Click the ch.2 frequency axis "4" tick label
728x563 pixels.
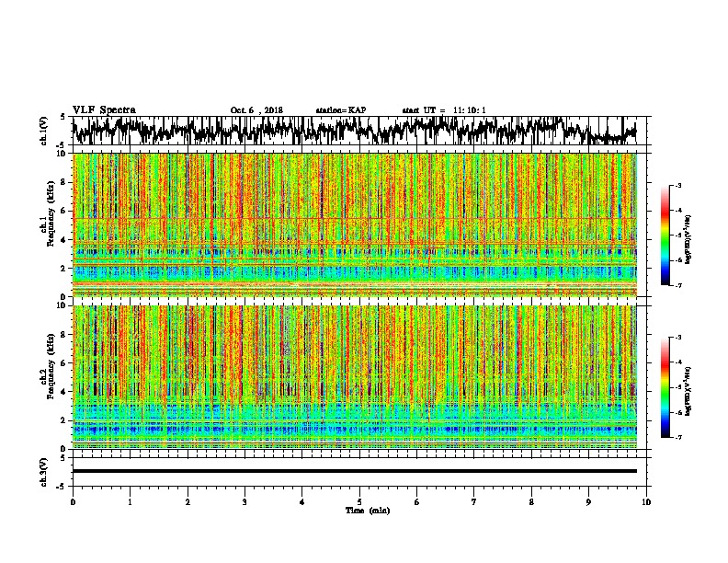(64, 392)
